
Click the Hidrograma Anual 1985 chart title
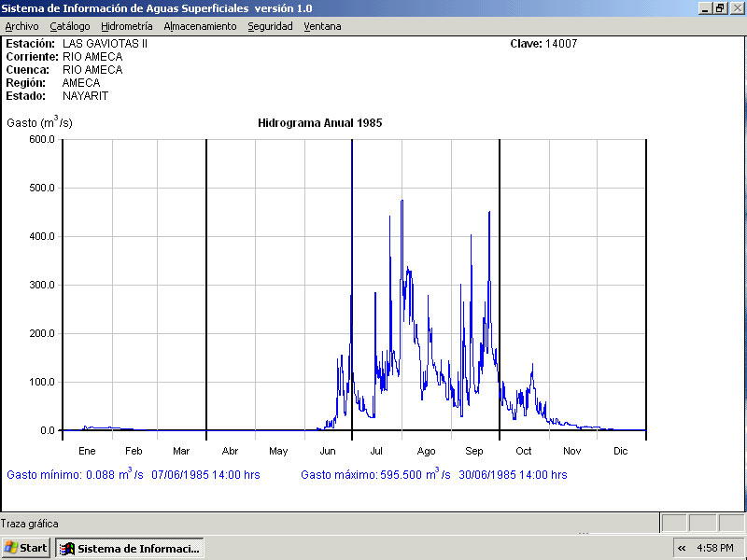pos(319,122)
